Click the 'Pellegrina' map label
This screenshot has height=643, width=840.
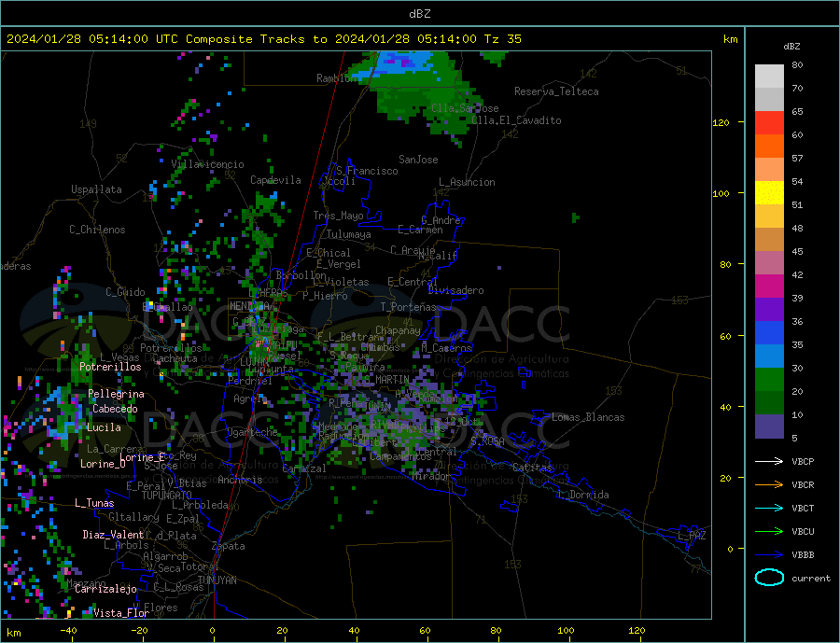(116, 394)
